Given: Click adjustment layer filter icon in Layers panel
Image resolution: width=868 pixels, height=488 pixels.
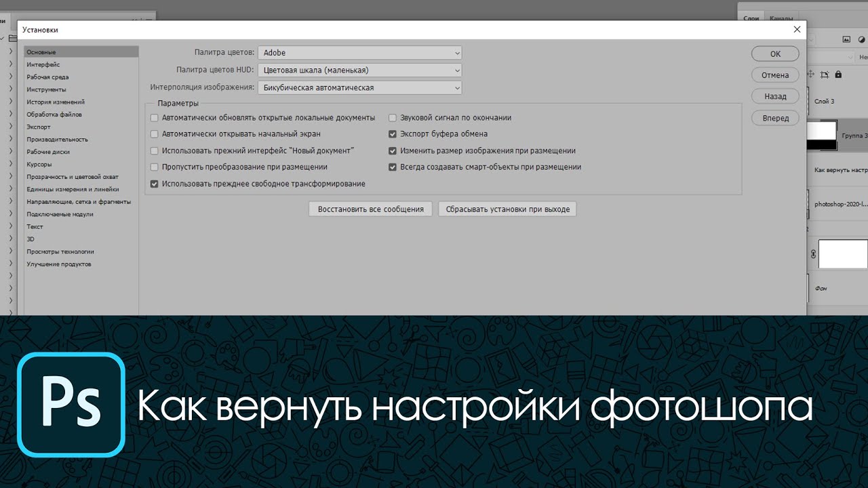Looking at the screenshot, I should click(x=862, y=39).
